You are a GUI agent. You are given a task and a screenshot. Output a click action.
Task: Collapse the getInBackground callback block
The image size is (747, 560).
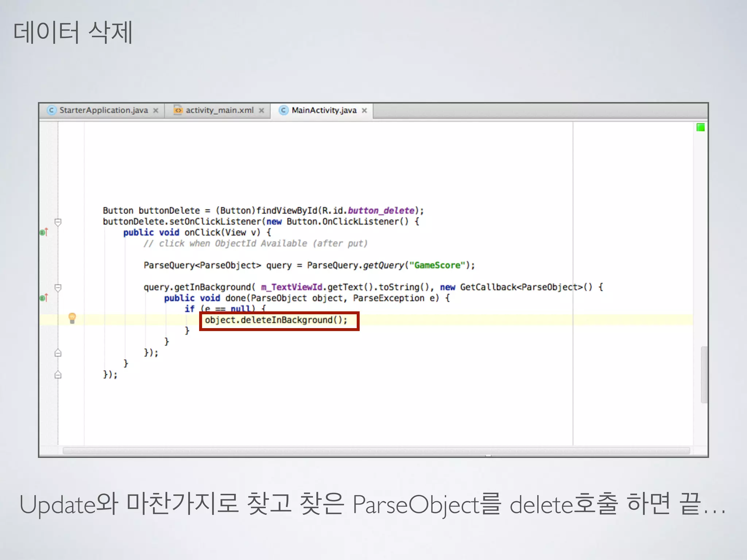click(x=58, y=288)
